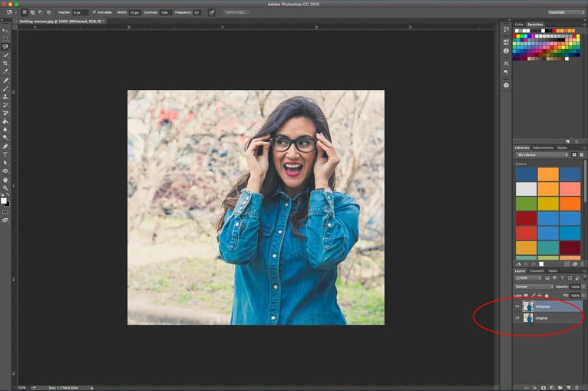Select the Eyedropper tool

[x=5, y=71]
